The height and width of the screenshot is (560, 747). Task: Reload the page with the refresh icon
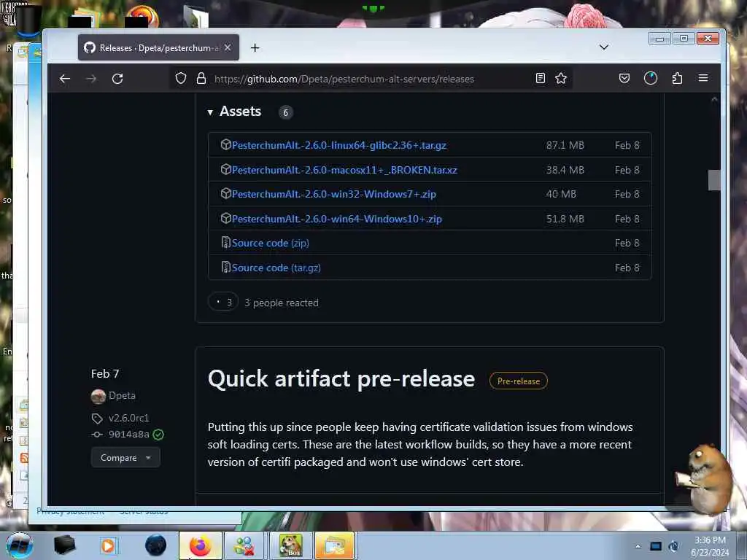tap(117, 79)
